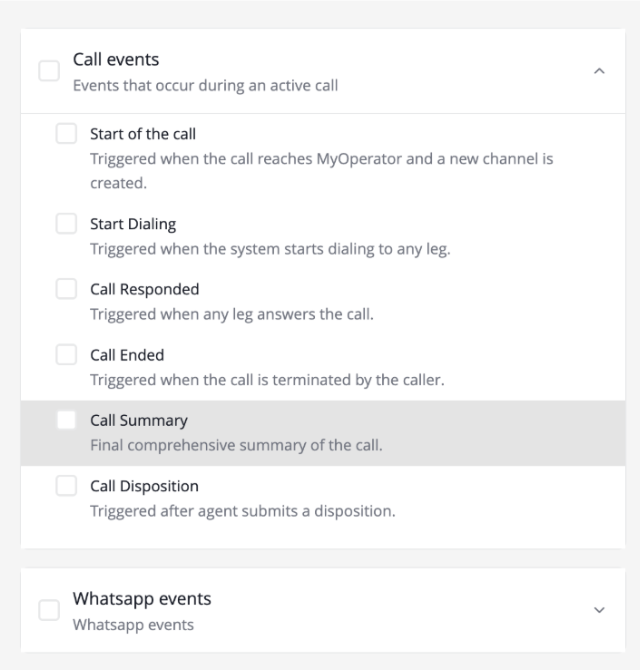
Task: Click the Start of the call label
Action: click(143, 134)
